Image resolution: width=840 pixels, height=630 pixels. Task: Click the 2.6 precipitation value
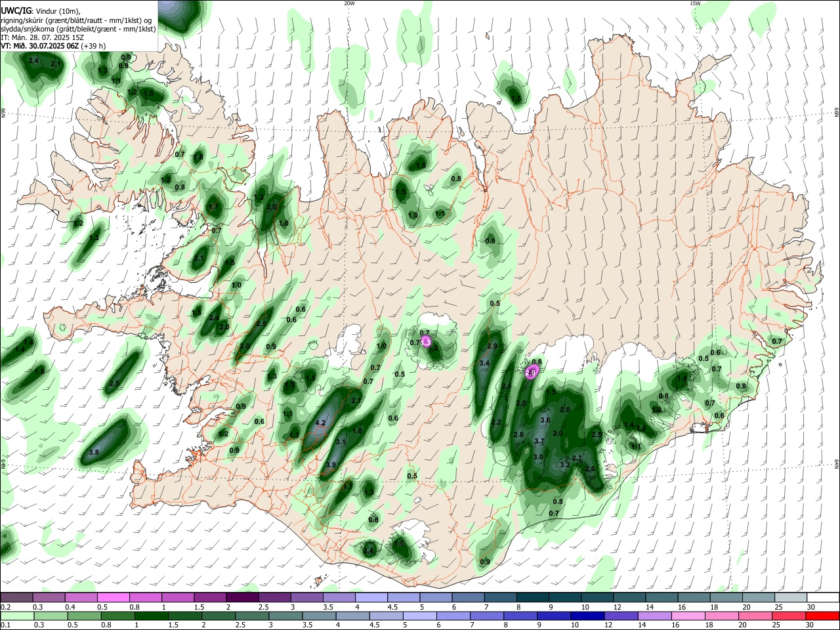[x=590, y=469]
